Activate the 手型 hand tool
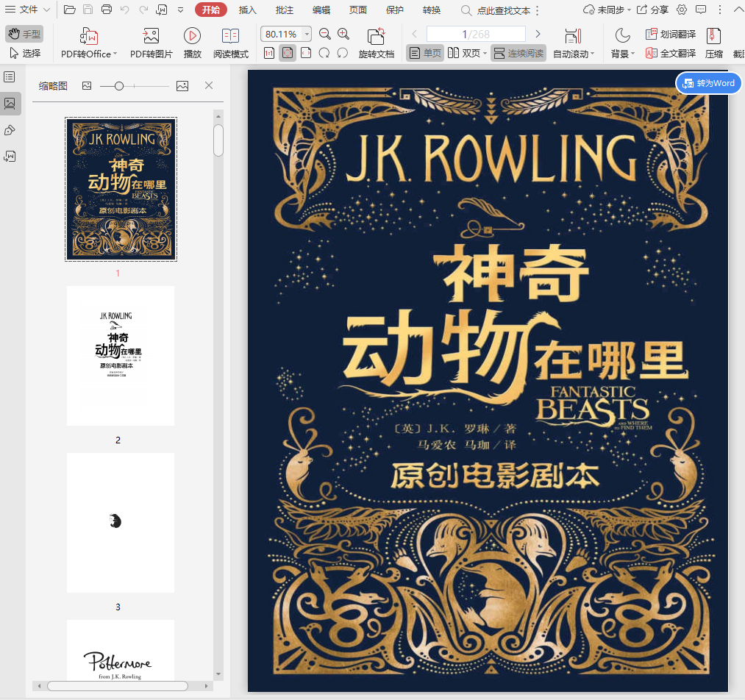Viewport: 745px width, 700px height. 24,34
